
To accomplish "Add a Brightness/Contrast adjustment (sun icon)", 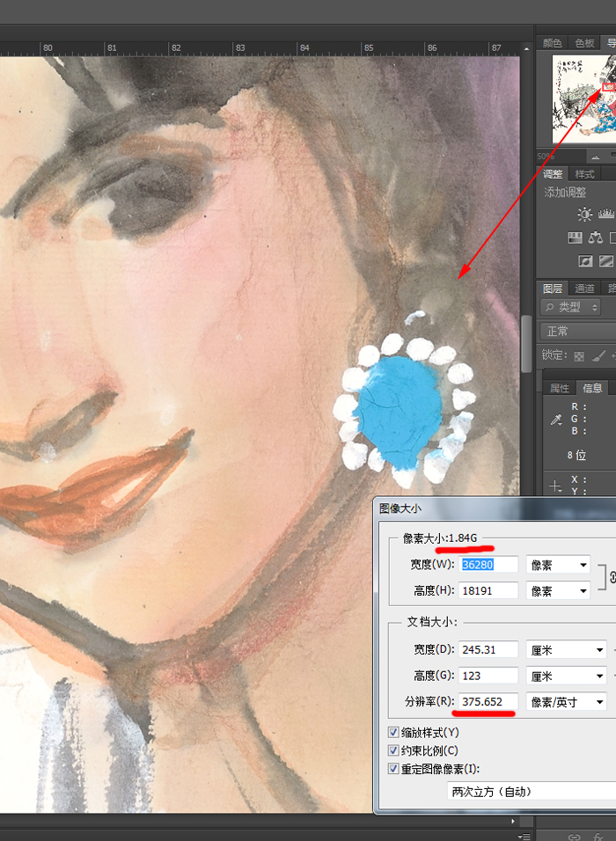I will (x=584, y=214).
